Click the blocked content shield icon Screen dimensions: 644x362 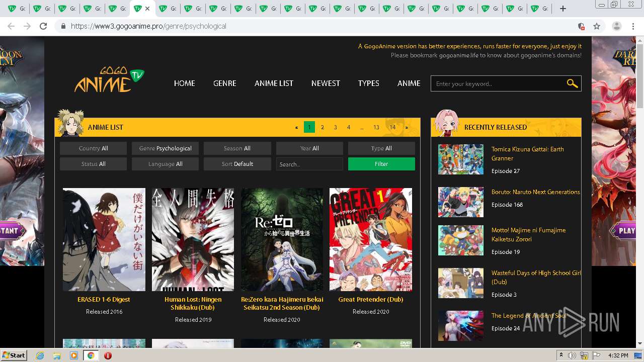(581, 26)
